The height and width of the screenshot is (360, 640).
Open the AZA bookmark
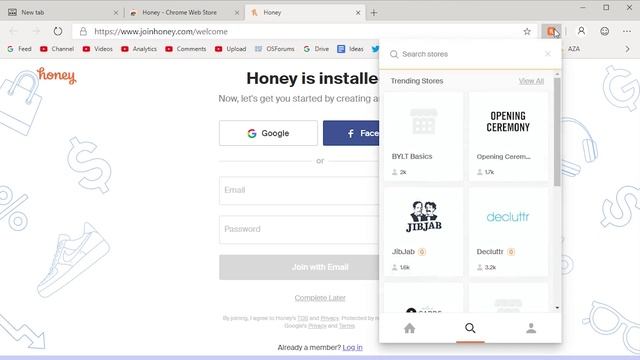pyautogui.click(x=573, y=49)
